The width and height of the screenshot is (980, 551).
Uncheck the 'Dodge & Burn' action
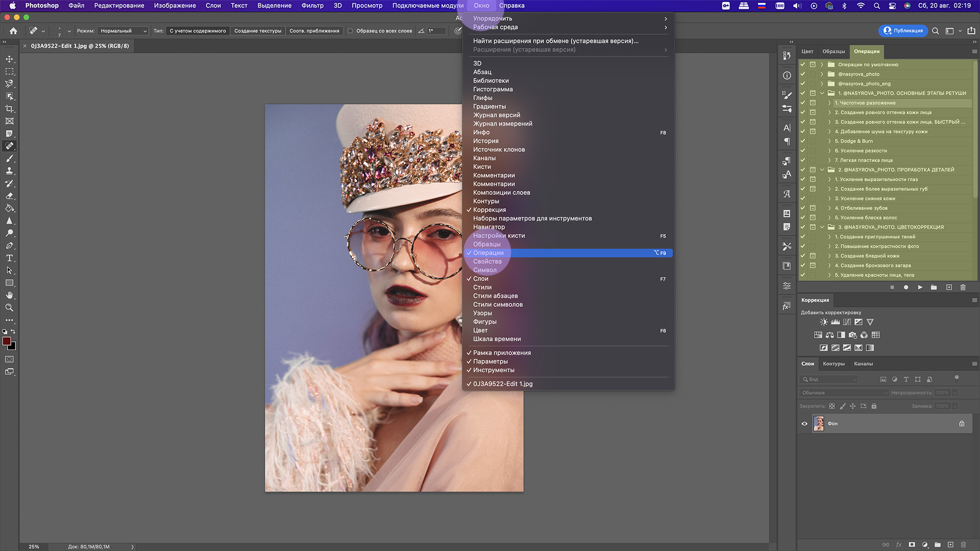(803, 141)
